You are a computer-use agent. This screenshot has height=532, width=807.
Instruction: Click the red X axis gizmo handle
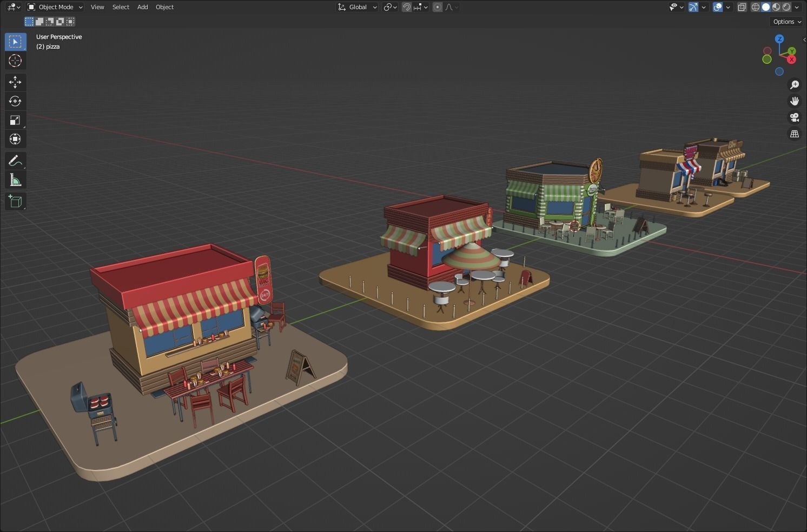point(792,59)
